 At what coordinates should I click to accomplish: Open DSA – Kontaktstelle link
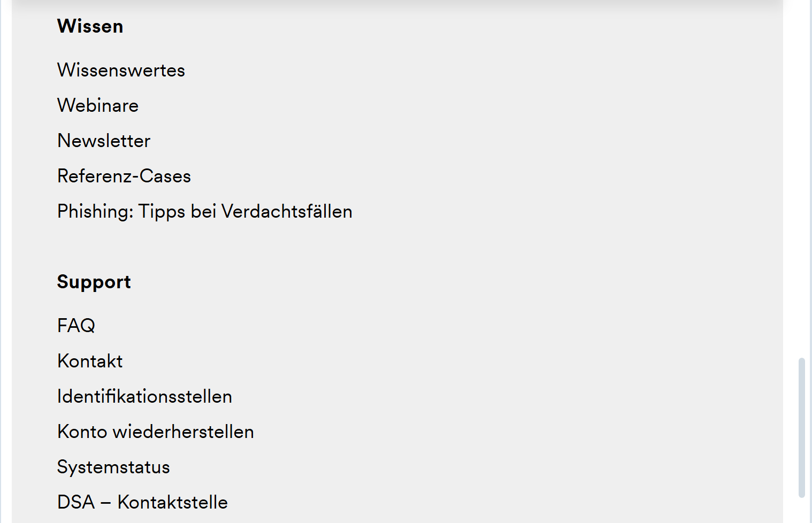pyautogui.click(x=142, y=502)
